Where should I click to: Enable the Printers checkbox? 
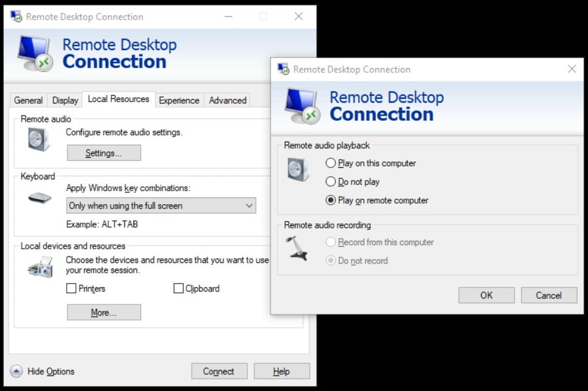pyautogui.click(x=71, y=288)
